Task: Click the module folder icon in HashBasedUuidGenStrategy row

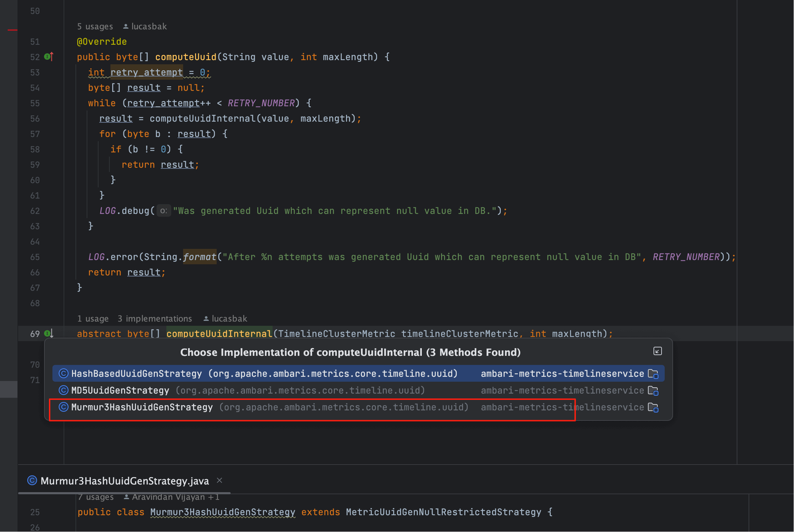Action: (x=653, y=374)
